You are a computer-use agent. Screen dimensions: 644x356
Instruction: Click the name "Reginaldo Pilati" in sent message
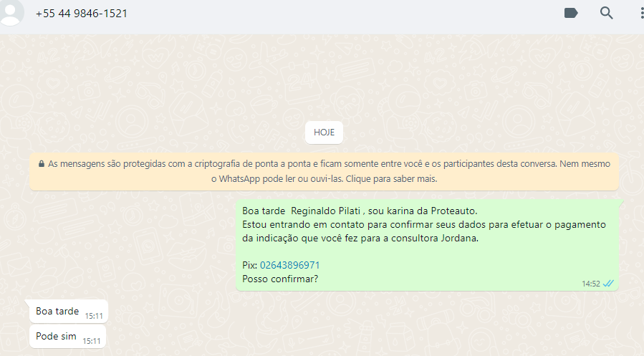[326, 211]
